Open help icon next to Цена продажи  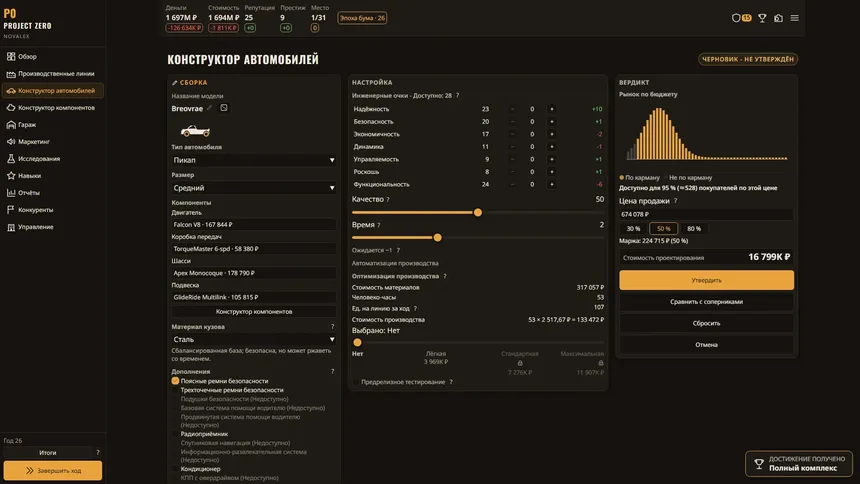[675, 201]
